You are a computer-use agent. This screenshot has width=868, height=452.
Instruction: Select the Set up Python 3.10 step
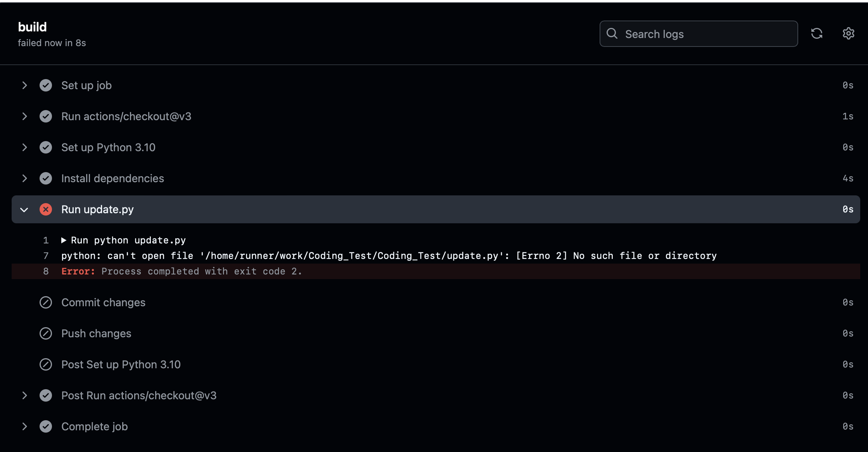point(108,147)
